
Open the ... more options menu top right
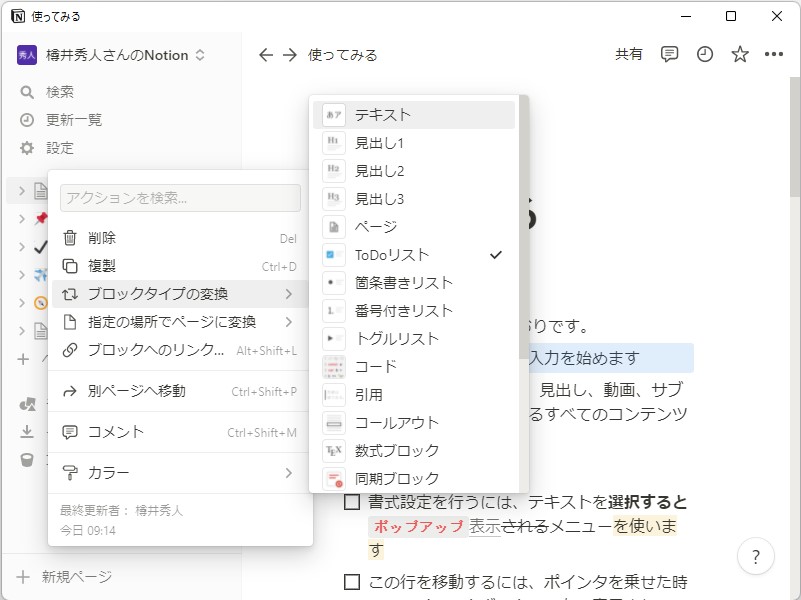pyautogui.click(x=774, y=55)
